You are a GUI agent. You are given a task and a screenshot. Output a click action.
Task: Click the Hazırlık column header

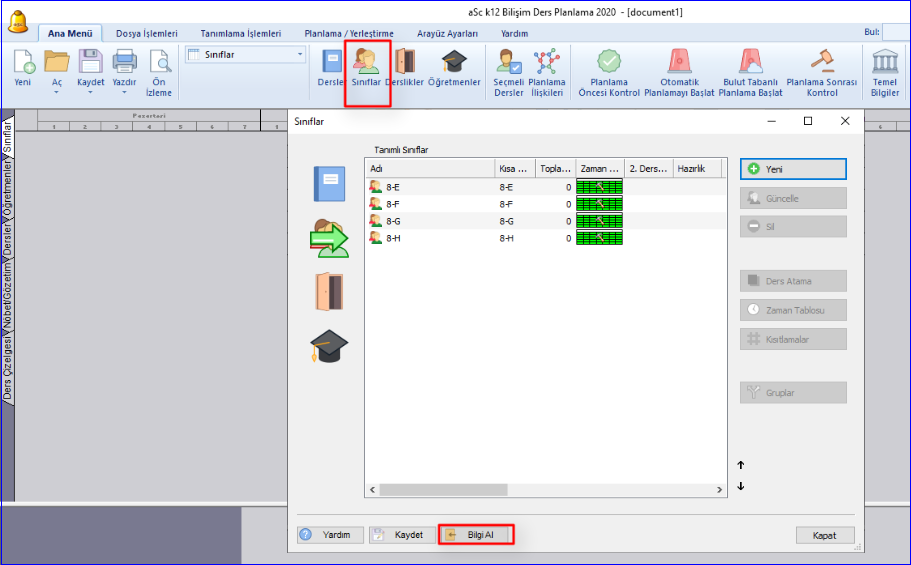click(x=697, y=169)
